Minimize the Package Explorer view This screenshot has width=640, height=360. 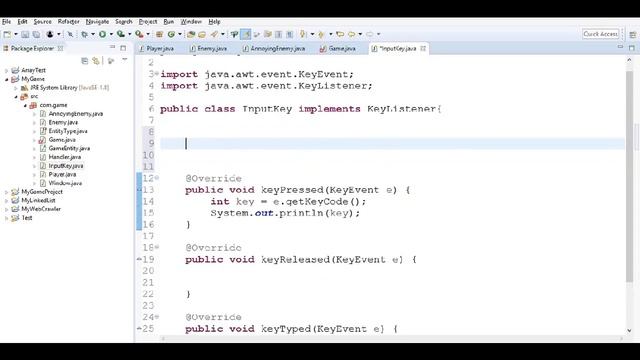pyautogui.click(x=112, y=48)
